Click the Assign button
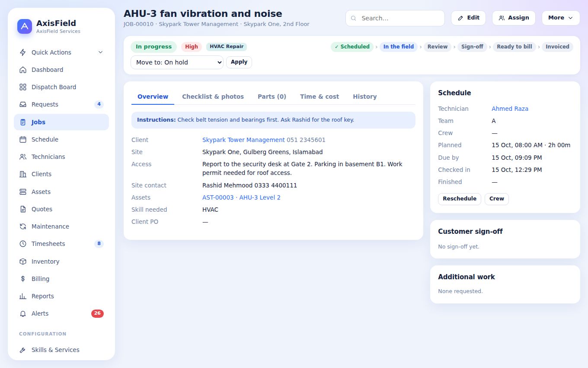This screenshot has width=588, height=368. [514, 18]
